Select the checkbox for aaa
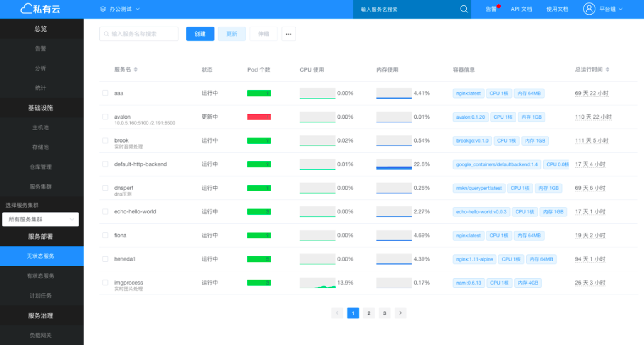The height and width of the screenshot is (345, 644). (x=105, y=93)
